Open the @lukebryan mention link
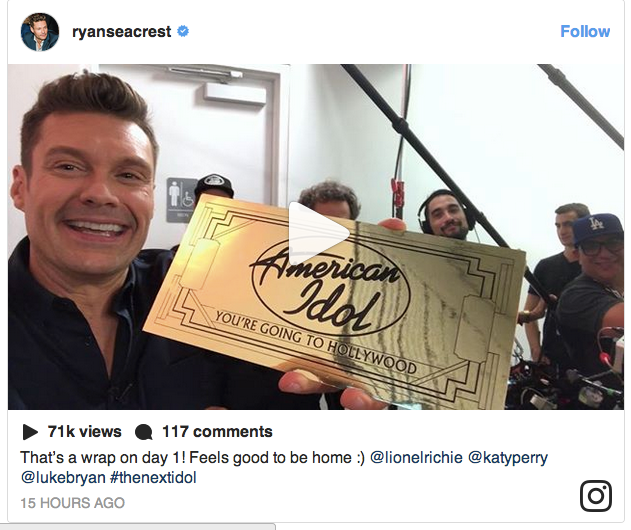 pyautogui.click(x=63, y=478)
